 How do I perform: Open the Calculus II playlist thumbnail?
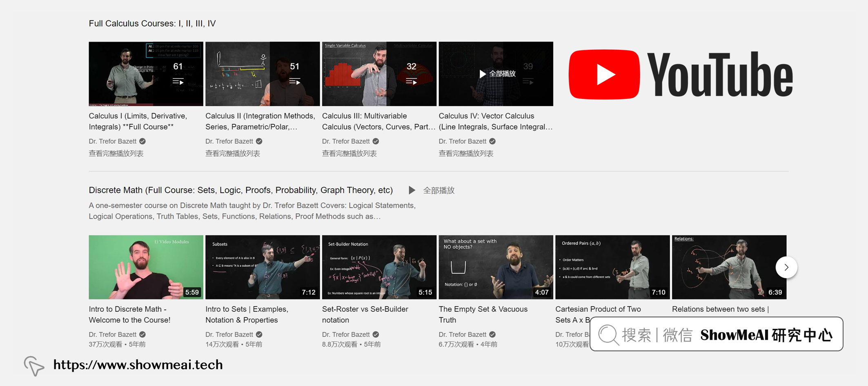tap(263, 74)
